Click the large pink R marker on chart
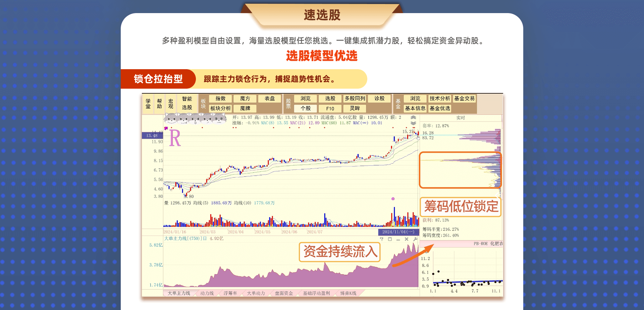Screen dimensions: 644x310 pos(175,138)
